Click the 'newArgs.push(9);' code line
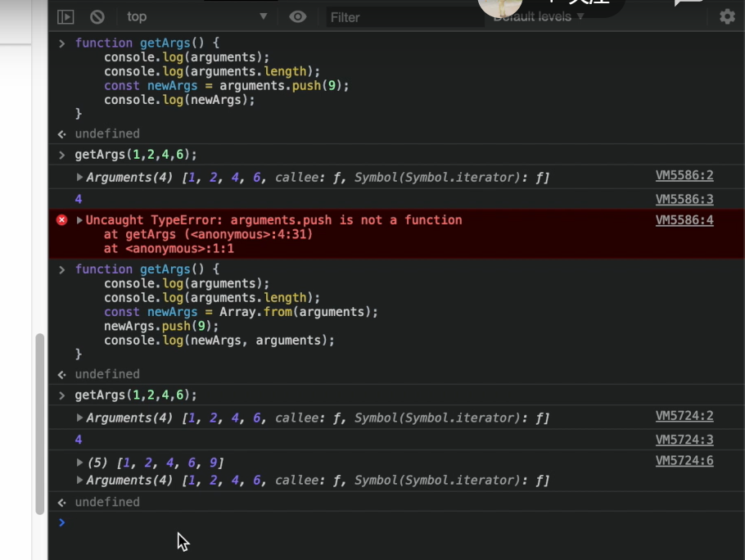The height and width of the screenshot is (560, 745). (x=161, y=327)
